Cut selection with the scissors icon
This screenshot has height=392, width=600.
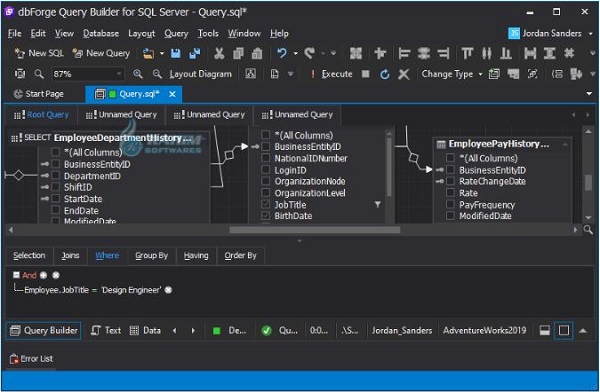click(x=219, y=53)
